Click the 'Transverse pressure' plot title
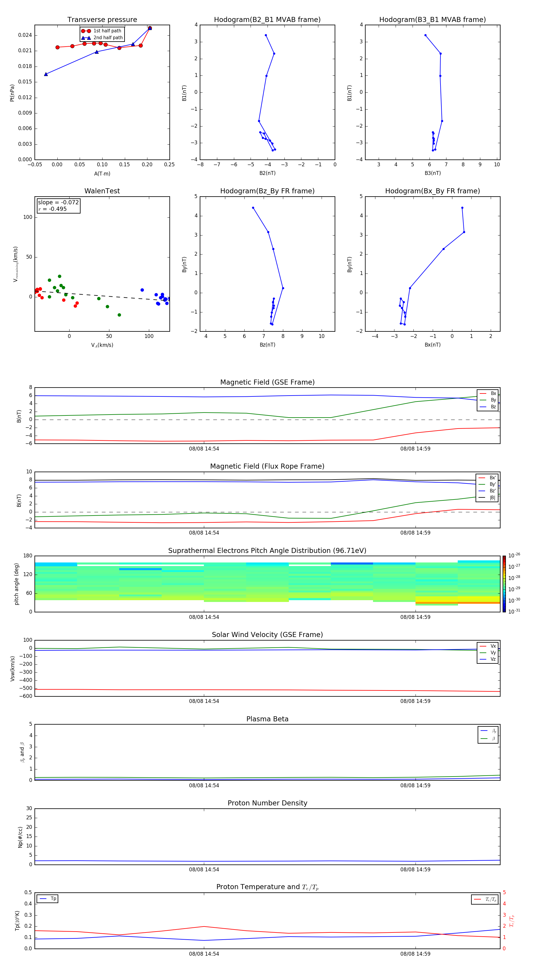The width and height of the screenshot is (535, 980). [102, 20]
